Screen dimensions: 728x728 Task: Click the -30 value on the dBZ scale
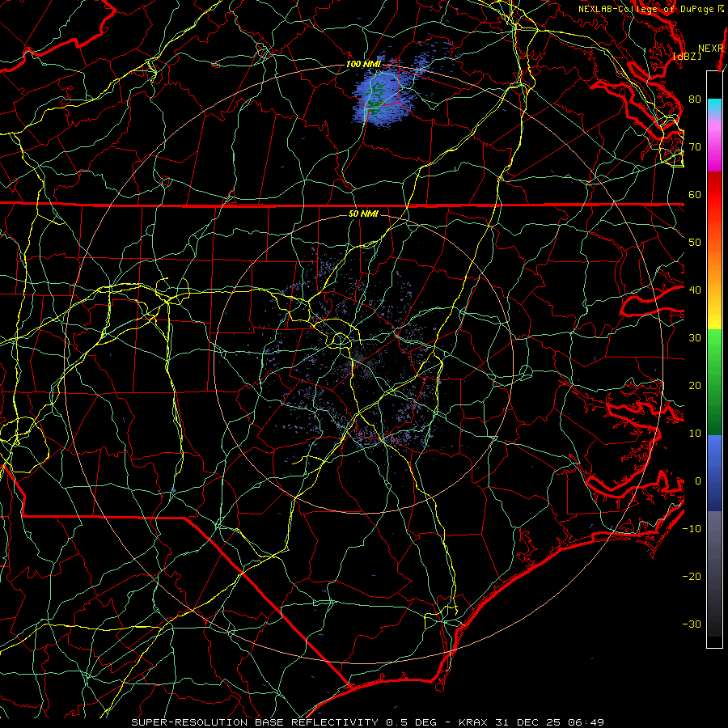(x=692, y=624)
